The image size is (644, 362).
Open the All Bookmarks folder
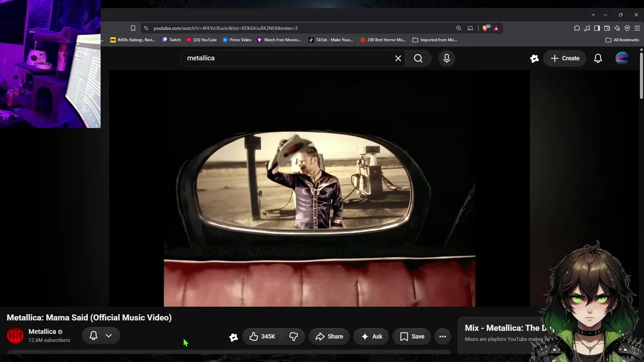pyautogui.click(x=622, y=40)
